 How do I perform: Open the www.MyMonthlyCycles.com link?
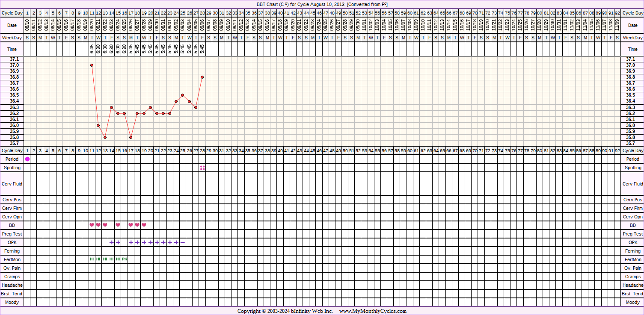pos(373,311)
